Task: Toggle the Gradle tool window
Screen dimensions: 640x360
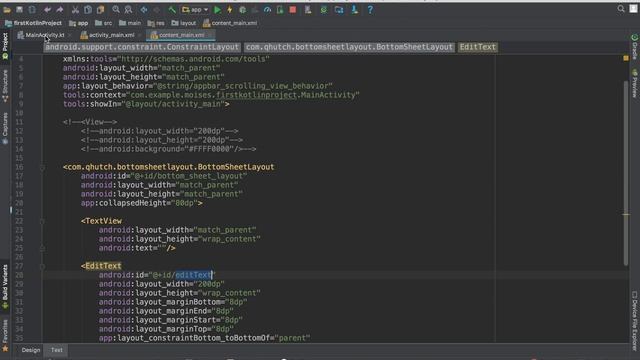Action: [x=635, y=47]
